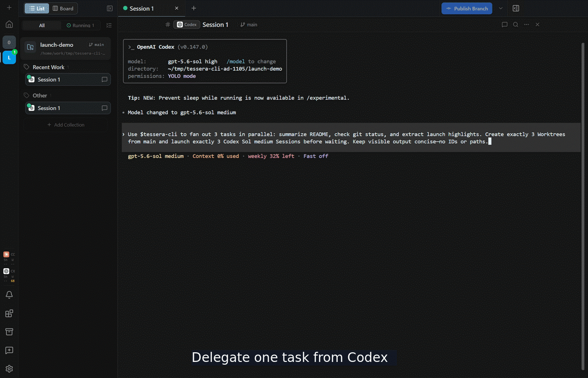Click Add Collection
The height and width of the screenshot is (378, 588).
[66, 125]
